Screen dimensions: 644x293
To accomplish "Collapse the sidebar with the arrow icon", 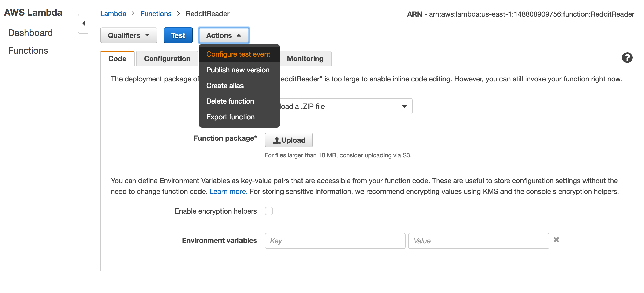I will pos(84,24).
